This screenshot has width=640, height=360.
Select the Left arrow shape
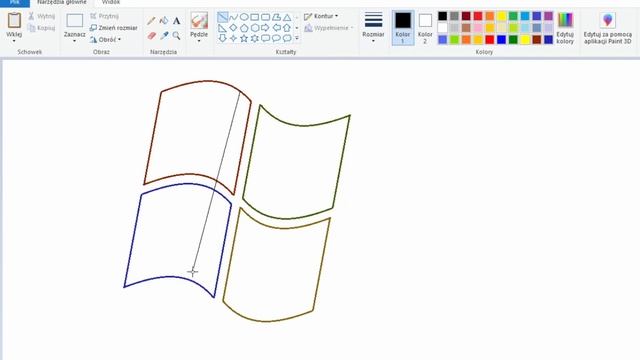click(276, 28)
